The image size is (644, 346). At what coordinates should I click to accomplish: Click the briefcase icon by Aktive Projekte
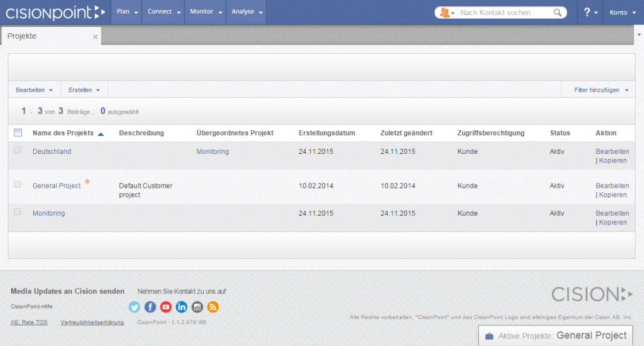pyautogui.click(x=489, y=336)
